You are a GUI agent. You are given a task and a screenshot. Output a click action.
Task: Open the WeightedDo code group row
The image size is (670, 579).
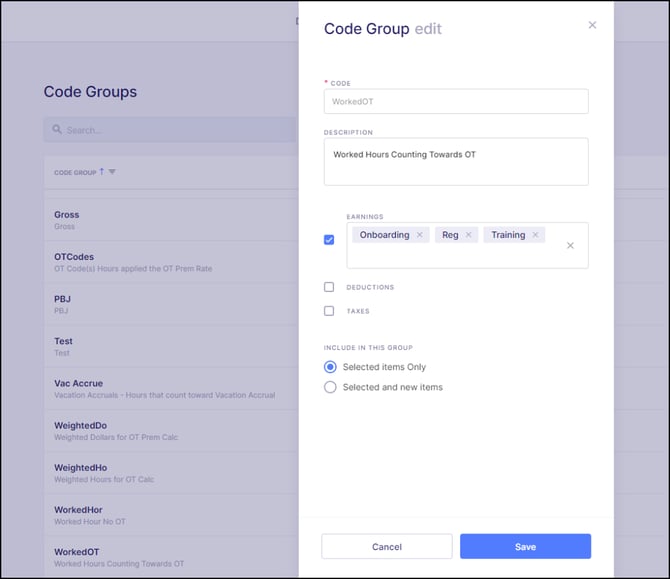tap(171, 431)
